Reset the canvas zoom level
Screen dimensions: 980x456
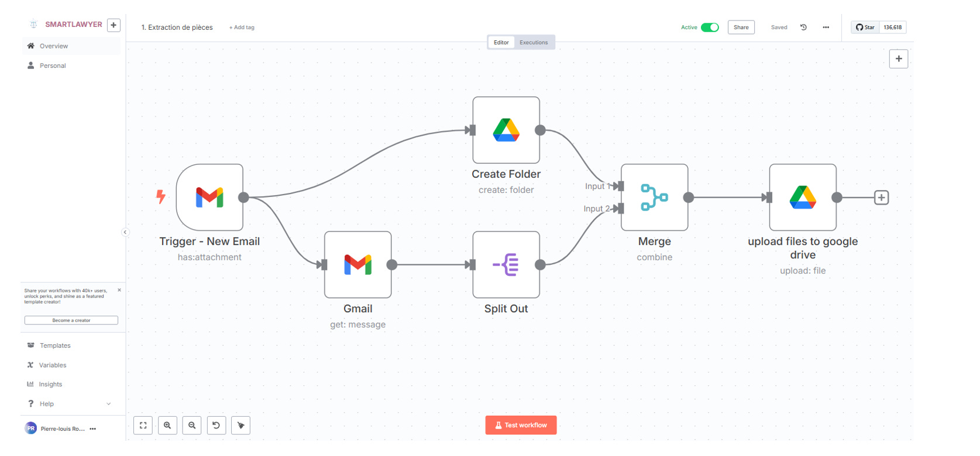coord(216,425)
